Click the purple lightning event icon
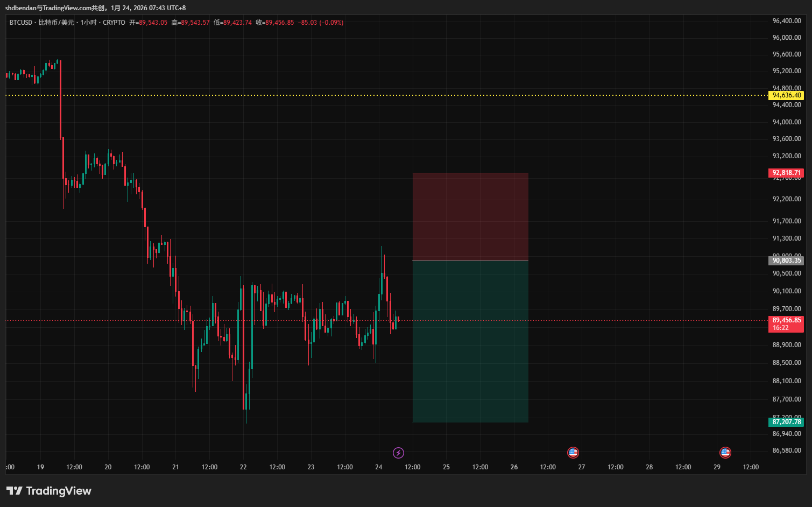This screenshot has height=507, width=812. coord(398,453)
